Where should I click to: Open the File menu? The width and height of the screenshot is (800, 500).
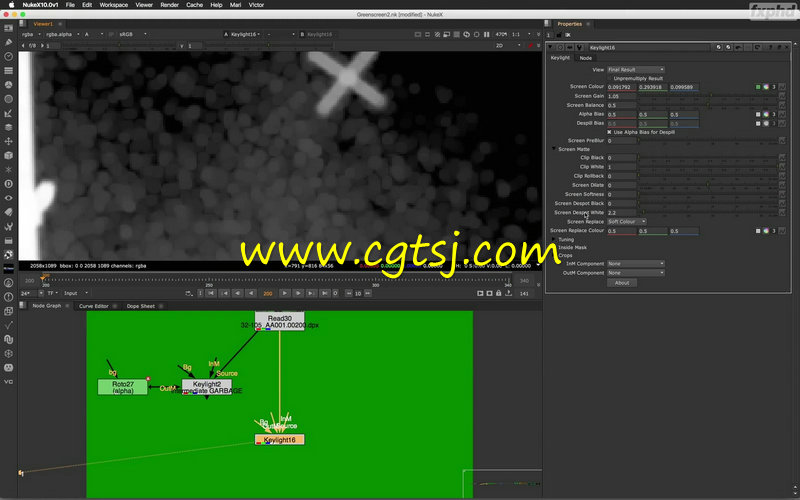pyautogui.click(x=70, y=5)
